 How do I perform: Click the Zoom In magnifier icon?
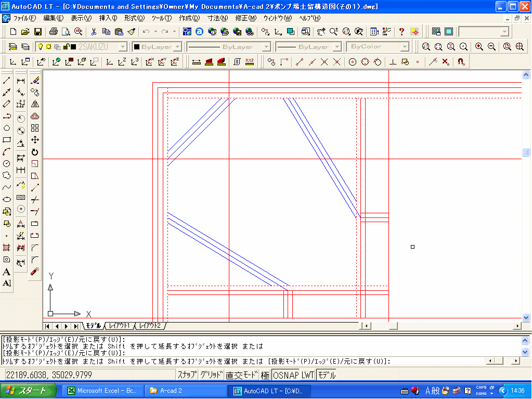[x=479, y=46]
